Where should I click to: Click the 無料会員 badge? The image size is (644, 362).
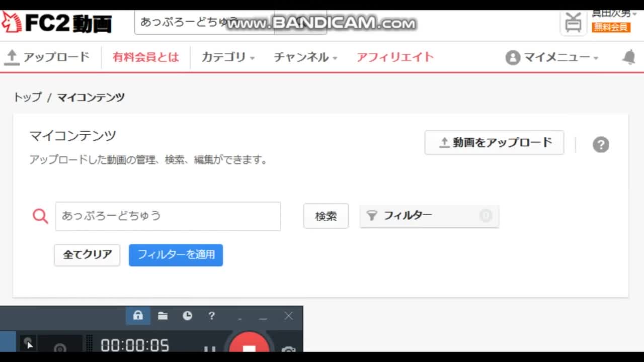[x=611, y=27]
